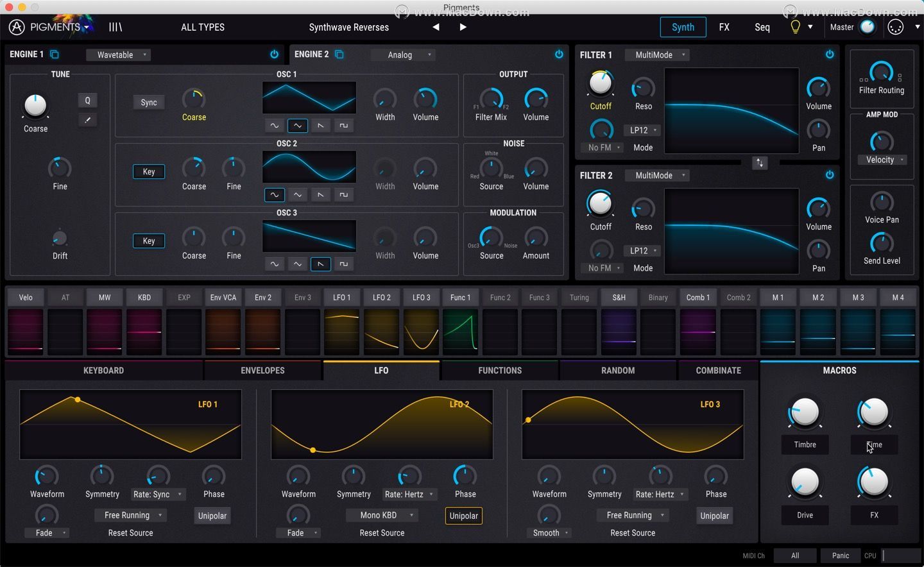Select sine waveform for OSC 2
The width and height of the screenshot is (924, 567).
(x=275, y=195)
